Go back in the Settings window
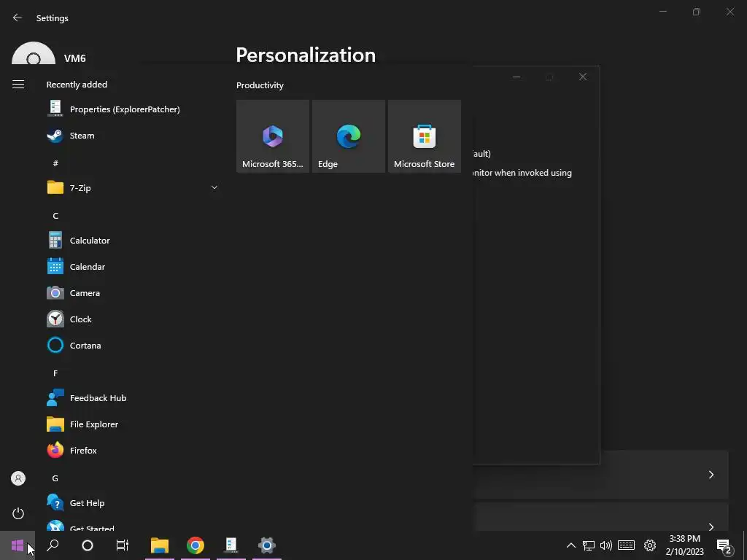The width and height of the screenshot is (747, 560). tap(18, 17)
